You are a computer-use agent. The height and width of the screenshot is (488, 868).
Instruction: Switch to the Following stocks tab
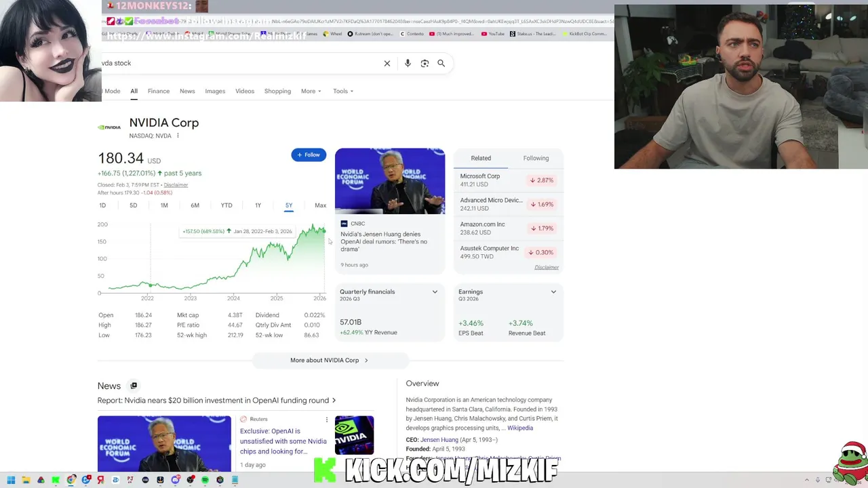click(536, 158)
